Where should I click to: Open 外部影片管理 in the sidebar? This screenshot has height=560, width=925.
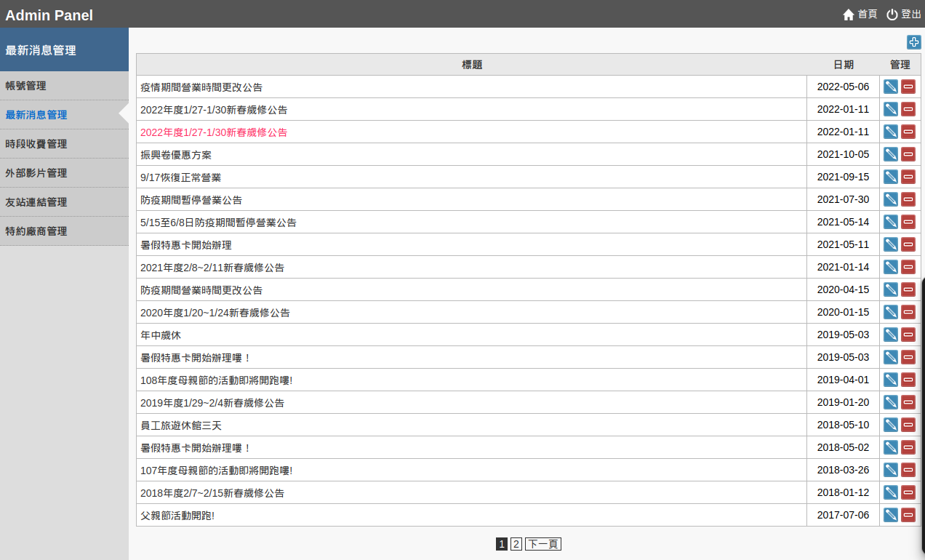coord(64,173)
